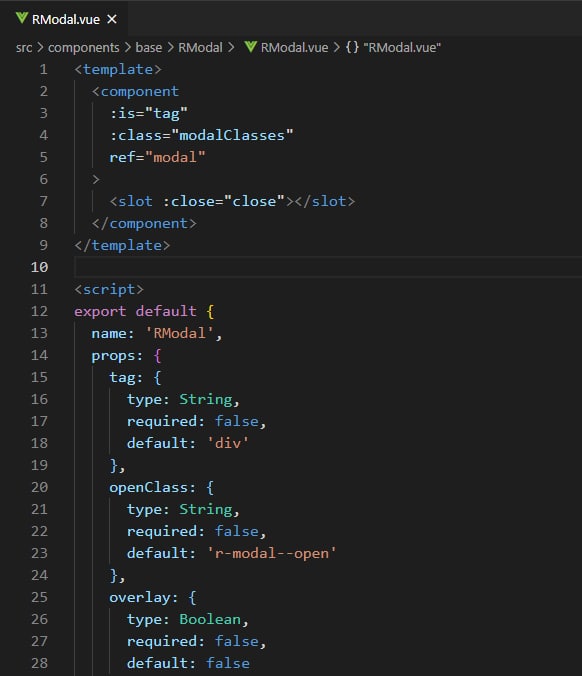This screenshot has height=676, width=582.
Task: Click 'export default {' statement
Action: [x=144, y=311]
